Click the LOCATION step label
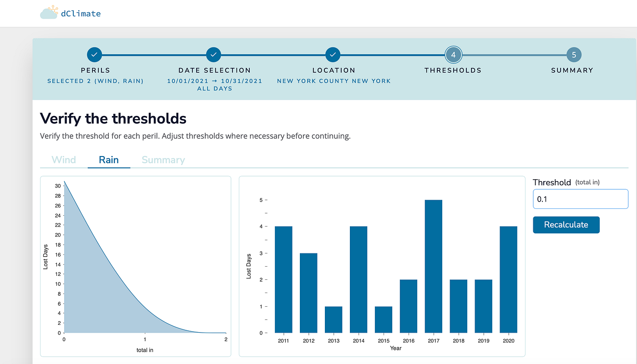 coord(334,71)
